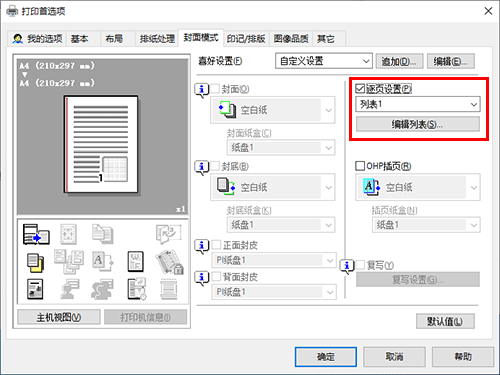
Task: Select the 封面模式 tab
Action: coord(201,38)
